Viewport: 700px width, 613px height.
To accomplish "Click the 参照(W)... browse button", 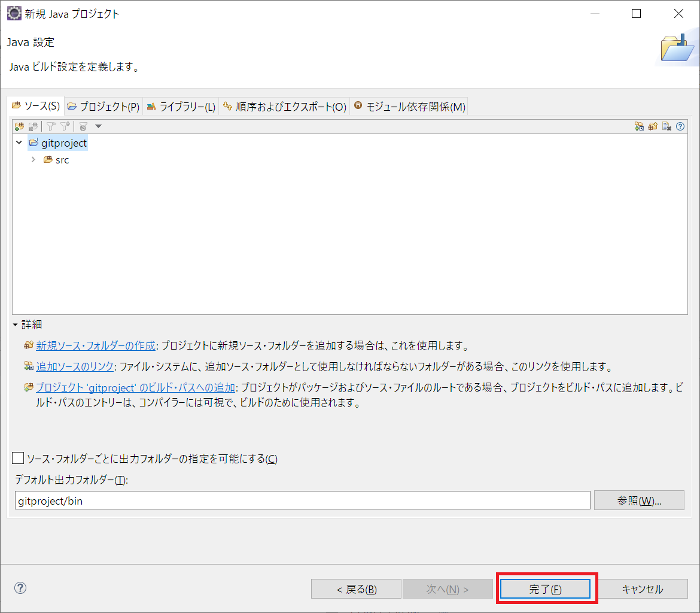I will 639,500.
